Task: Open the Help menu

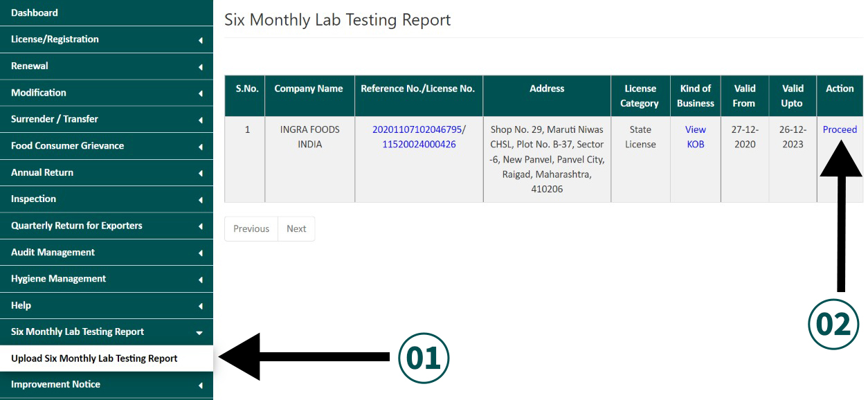Action: (x=107, y=305)
